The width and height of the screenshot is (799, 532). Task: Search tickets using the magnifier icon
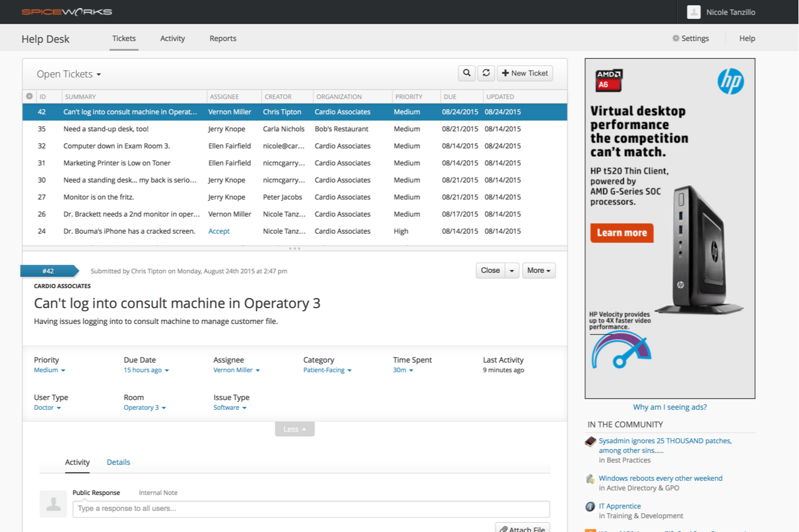[x=466, y=73]
